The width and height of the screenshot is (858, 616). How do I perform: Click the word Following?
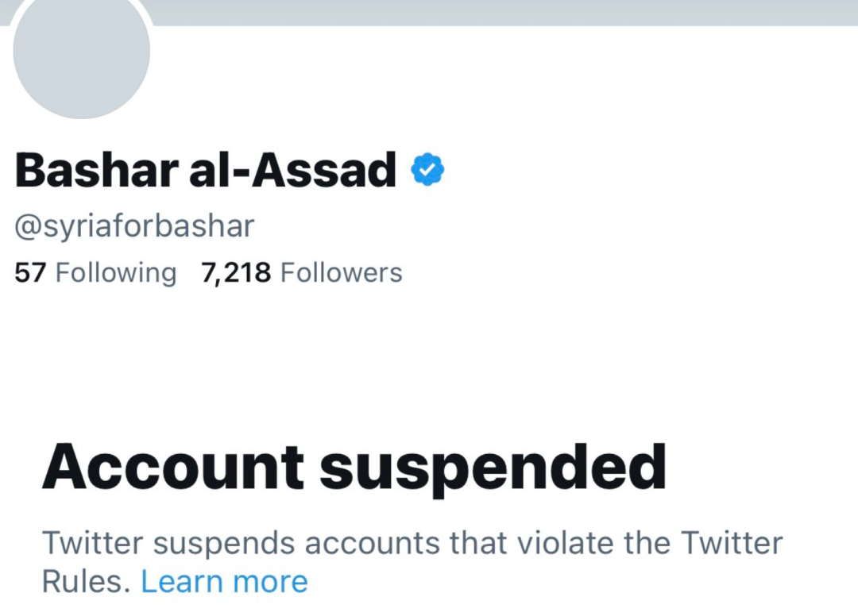(x=116, y=273)
